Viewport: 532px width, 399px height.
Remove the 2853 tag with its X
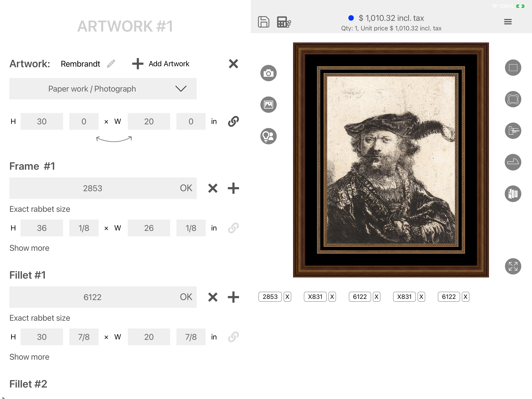[287, 297]
